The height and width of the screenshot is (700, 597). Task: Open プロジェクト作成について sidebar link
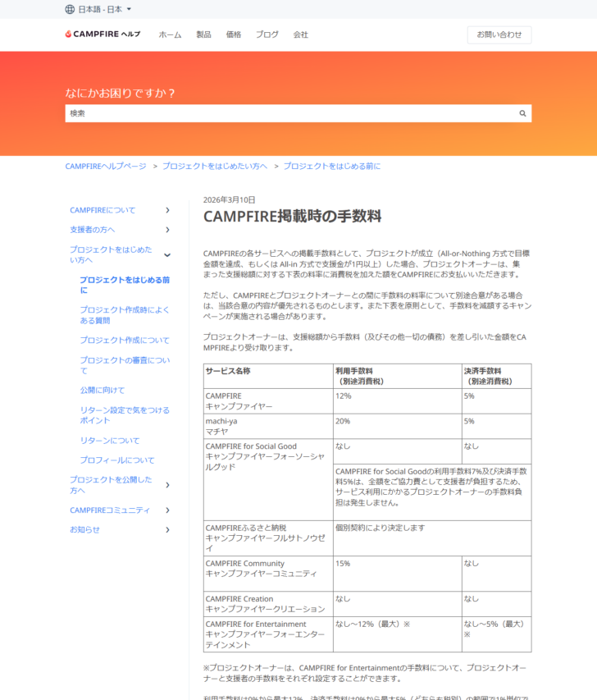click(x=125, y=341)
